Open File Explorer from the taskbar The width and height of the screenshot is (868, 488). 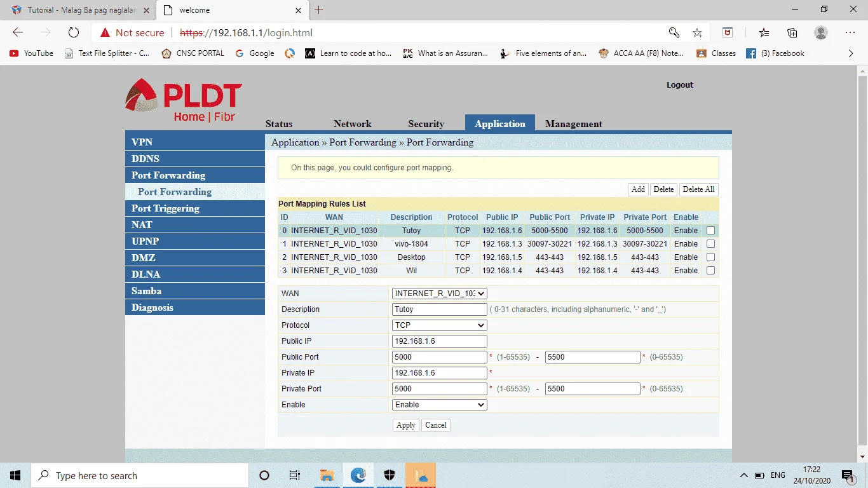[x=327, y=475]
